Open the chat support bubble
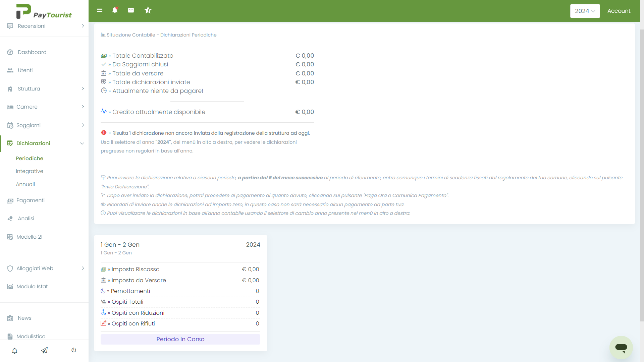 (621, 348)
